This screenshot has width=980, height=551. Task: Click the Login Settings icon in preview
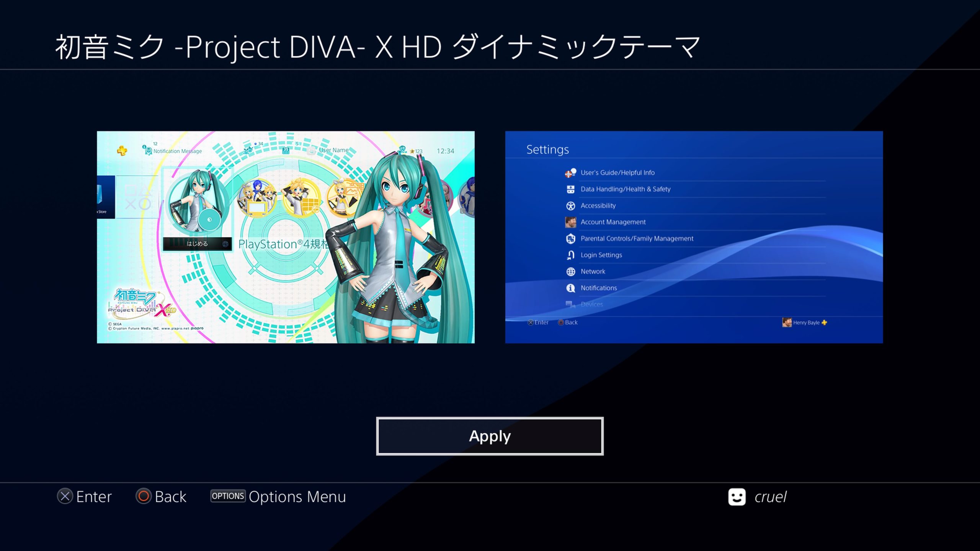tap(570, 255)
